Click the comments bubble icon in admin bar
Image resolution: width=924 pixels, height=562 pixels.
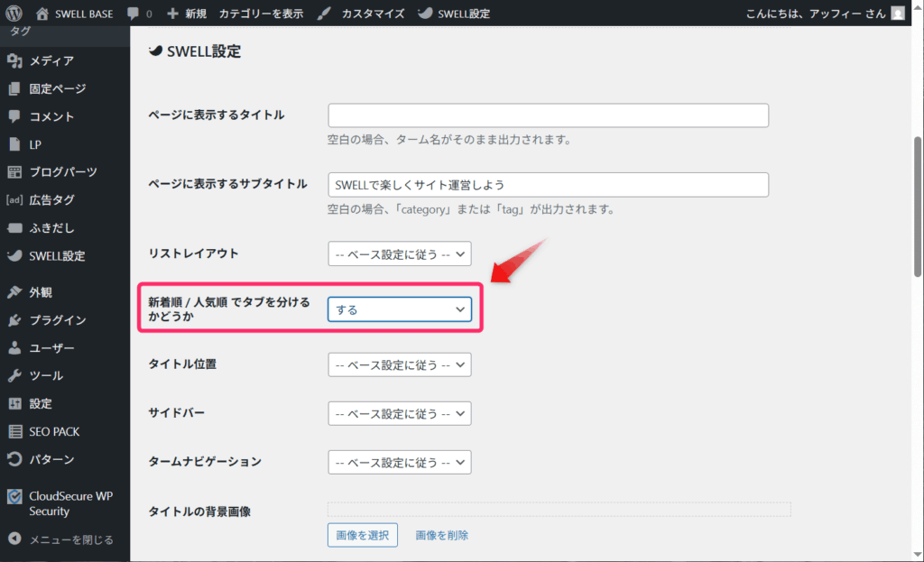coord(134,13)
